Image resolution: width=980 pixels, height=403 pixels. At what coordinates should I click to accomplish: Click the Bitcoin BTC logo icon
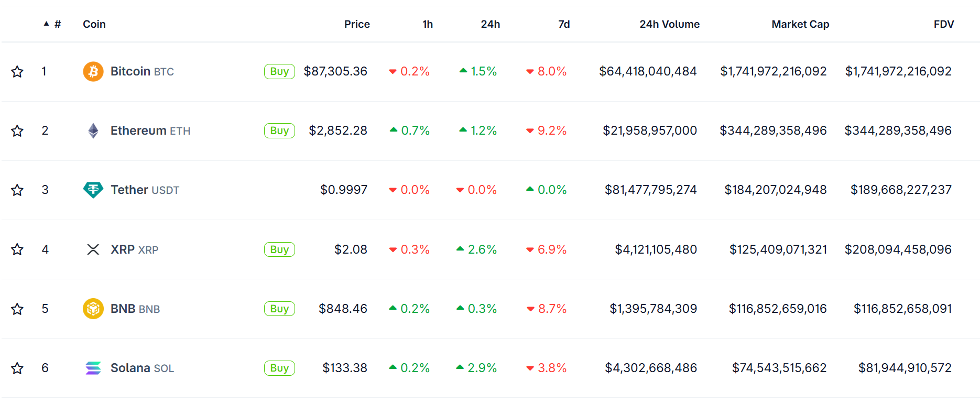tap(93, 71)
